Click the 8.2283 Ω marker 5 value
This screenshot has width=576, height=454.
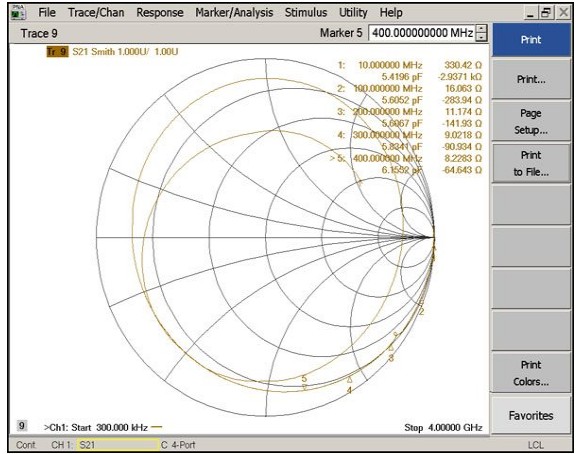463,158
